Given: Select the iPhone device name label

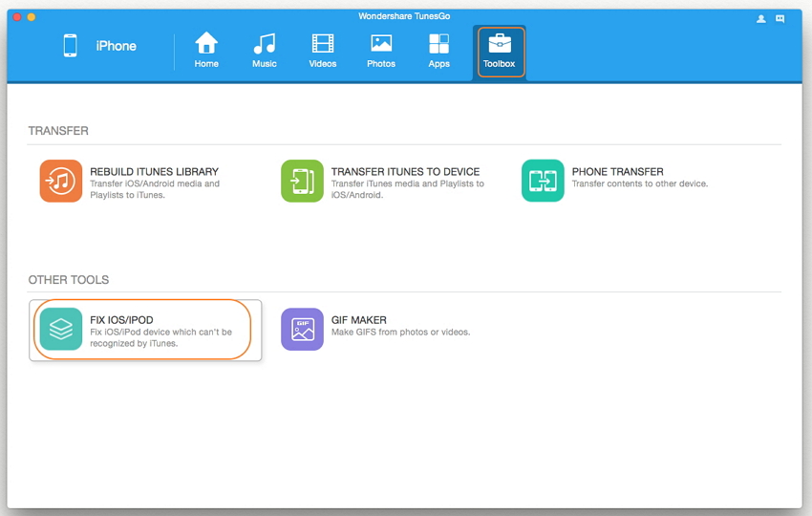Looking at the screenshot, I should (117, 46).
